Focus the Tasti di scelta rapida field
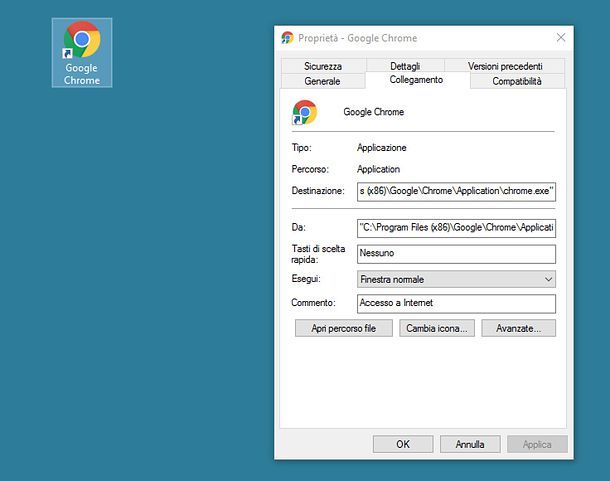The image size is (610, 481). pos(456,254)
